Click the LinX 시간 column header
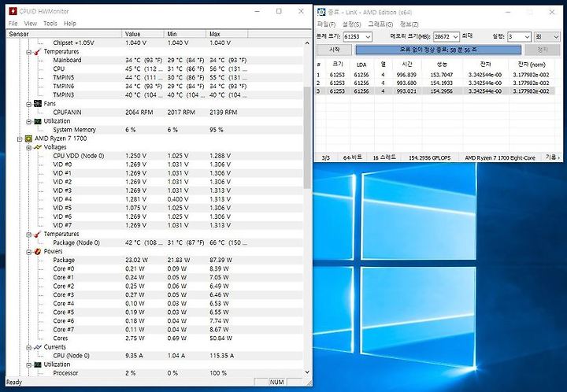The height and width of the screenshot is (392, 567). [x=407, y=65]
